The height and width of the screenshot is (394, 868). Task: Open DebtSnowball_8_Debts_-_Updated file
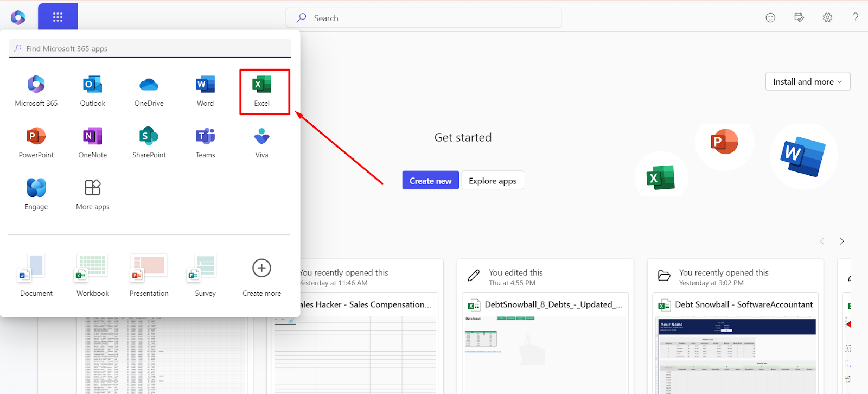[553, 305]
